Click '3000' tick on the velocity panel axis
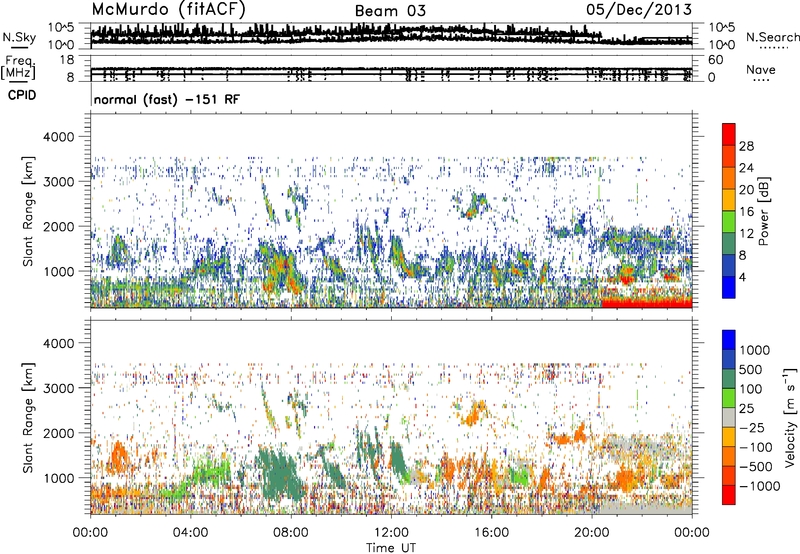The height and width of the screenshot is (554, 800). (58, 388)
